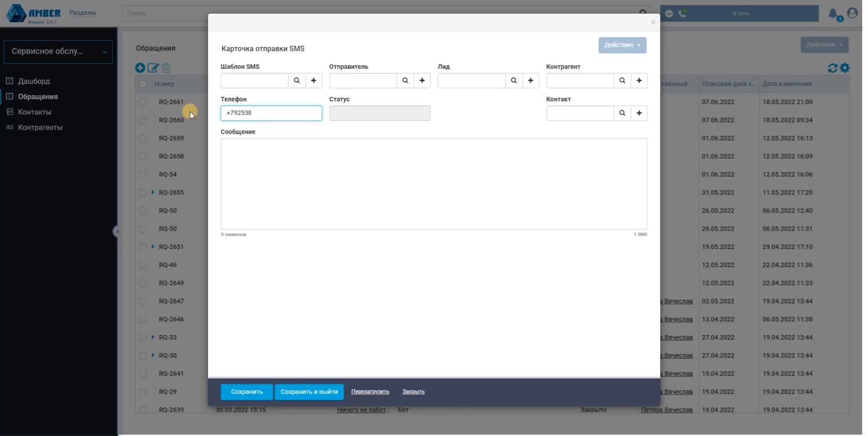This screenshot has width=868, height=436.
Task: Open notifications bell icon
Action: pyautogui.click(x=834, y=14)
